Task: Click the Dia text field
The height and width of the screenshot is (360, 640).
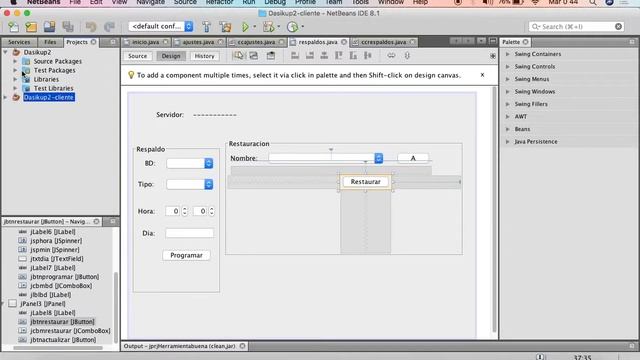Action: click(189, 233)
